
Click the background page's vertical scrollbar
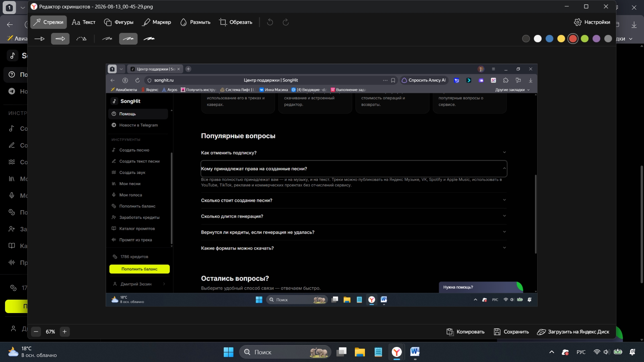coord(642,225)
